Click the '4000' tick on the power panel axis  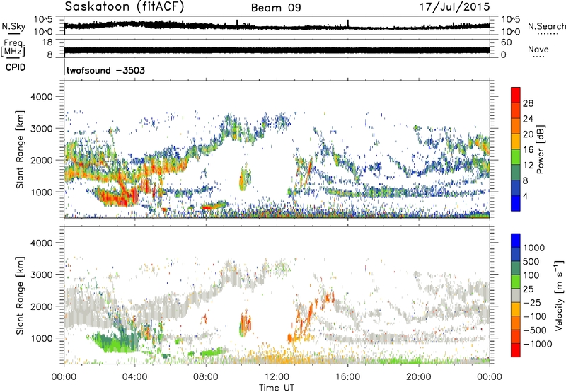coord(41,97)
